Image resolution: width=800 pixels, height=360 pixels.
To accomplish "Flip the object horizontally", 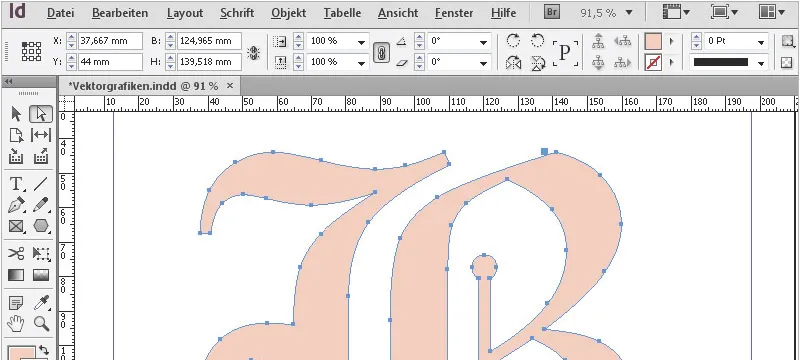I will (x=513, y=63).
